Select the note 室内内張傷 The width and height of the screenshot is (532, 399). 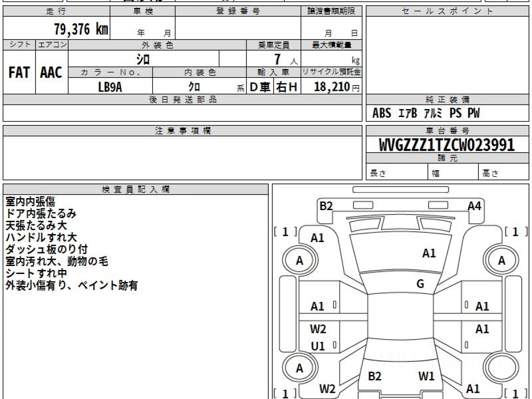point(30,202)
